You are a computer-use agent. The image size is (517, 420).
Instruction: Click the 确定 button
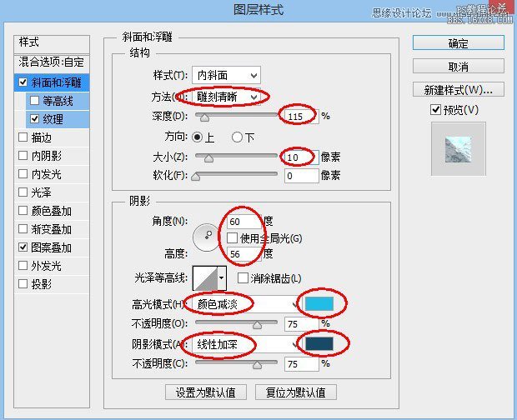coord(459,43)
